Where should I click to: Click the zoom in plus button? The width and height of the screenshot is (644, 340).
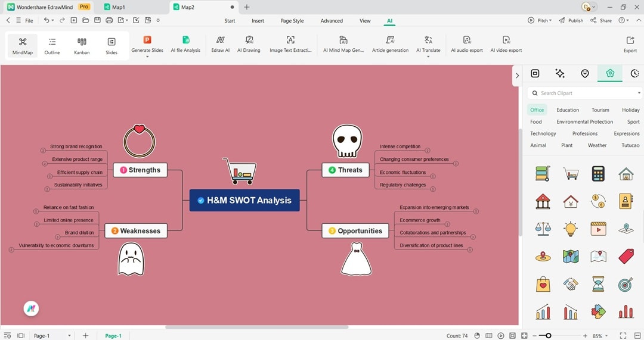point(585,335)
